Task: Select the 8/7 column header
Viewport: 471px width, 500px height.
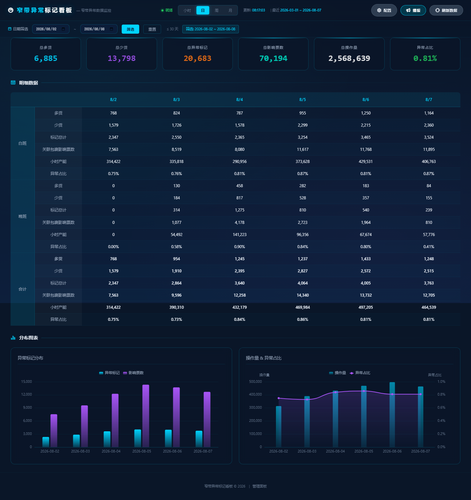Action: 429,100
